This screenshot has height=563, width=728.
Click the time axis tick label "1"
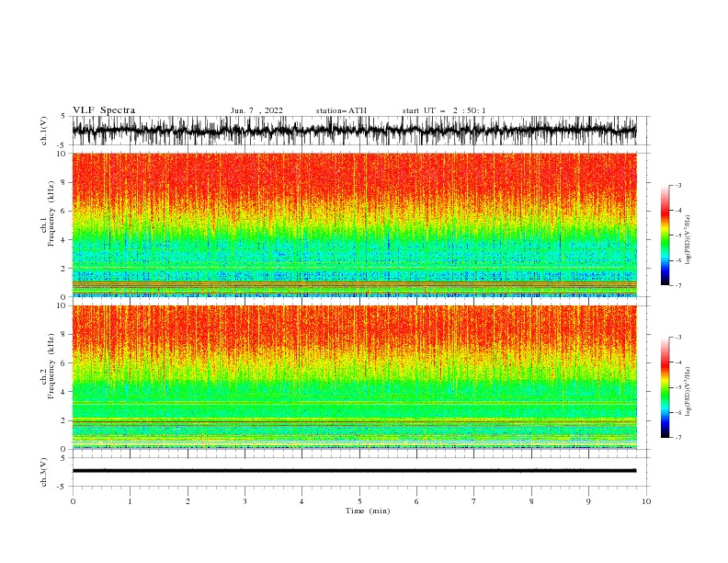[130, 501]
